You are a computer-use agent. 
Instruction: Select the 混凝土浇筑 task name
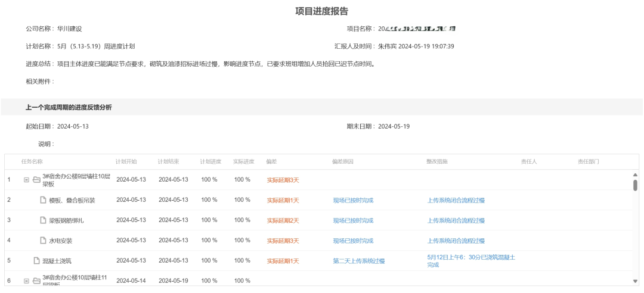pyautogui.click(x=57, y=261)
